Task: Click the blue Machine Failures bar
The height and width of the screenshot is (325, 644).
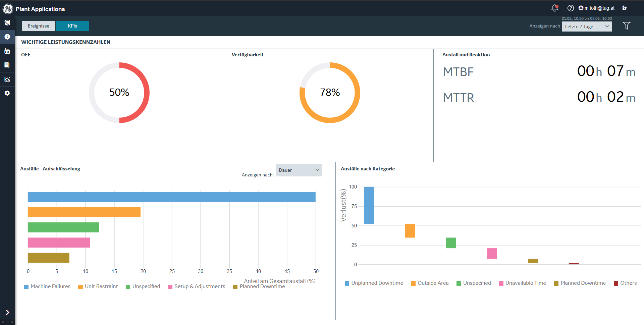Action: [171, 197]
